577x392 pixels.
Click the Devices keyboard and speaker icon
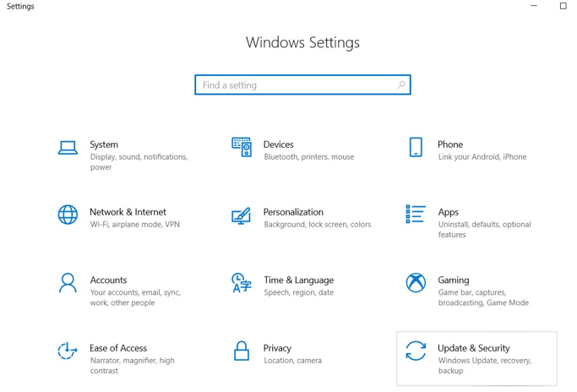click(x=242, y=147)
